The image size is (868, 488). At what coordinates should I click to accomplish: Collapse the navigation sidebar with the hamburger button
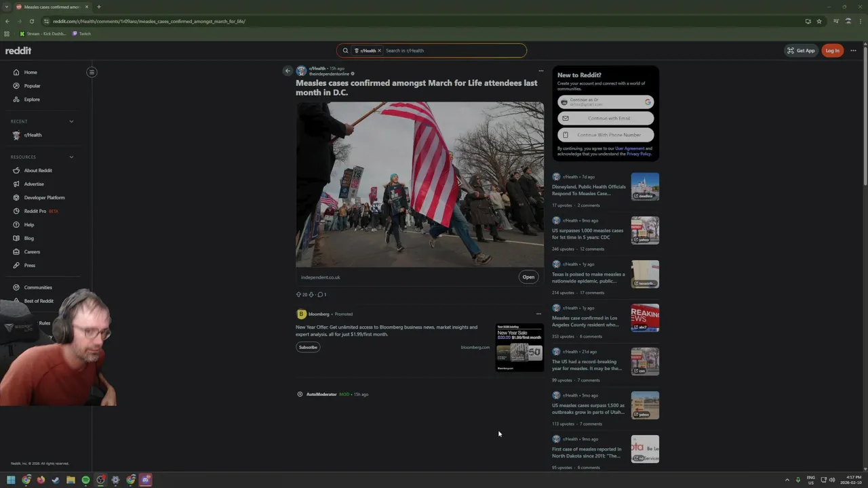click(92, 73)
